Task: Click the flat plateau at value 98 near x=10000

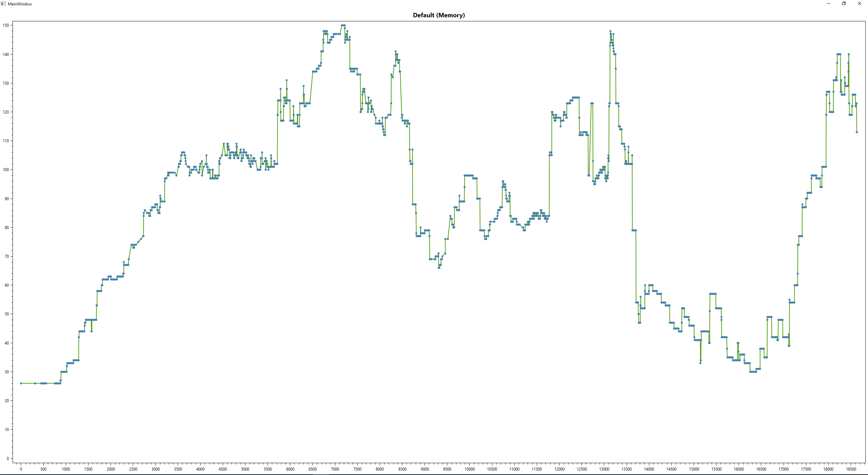Action: 469,175
